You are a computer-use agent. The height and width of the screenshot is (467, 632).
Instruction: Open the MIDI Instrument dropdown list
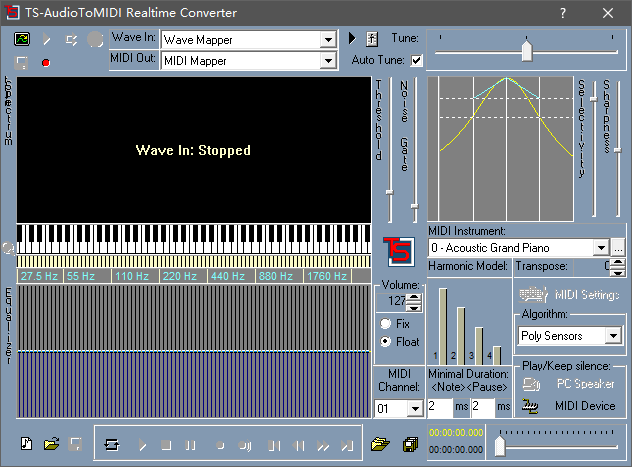[600, 247]
